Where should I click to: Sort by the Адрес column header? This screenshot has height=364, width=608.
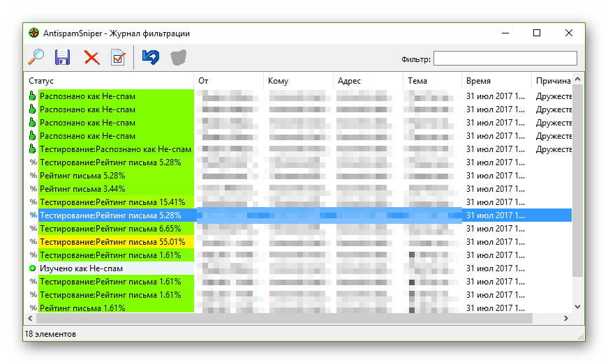(368, 81)
